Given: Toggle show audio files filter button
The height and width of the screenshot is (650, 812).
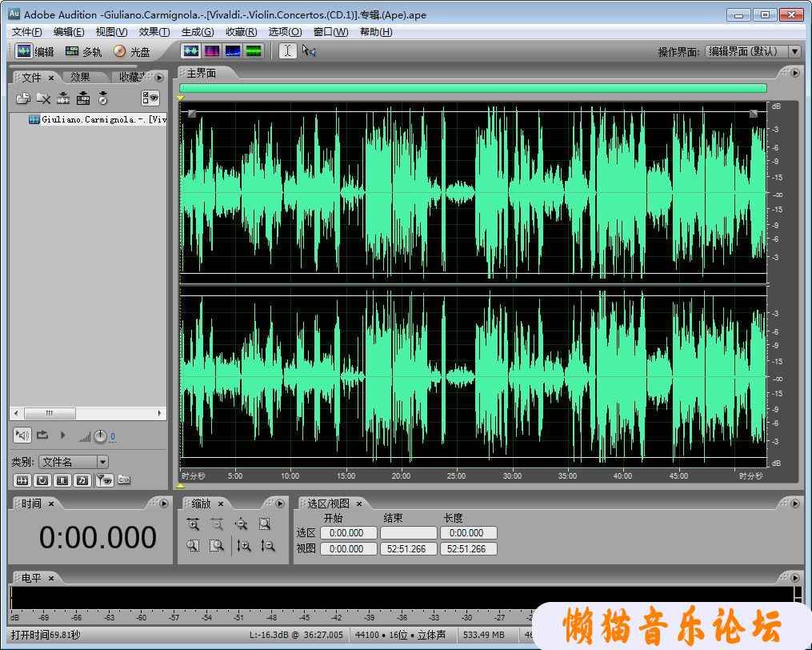Looking at the screenshot, I should (x=22, y=480).
